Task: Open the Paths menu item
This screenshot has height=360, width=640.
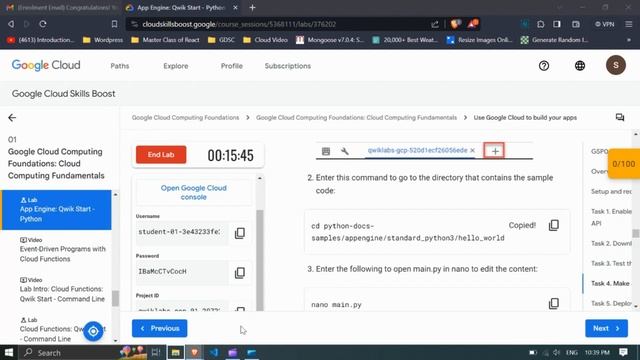Action: (x=120, y=66)
